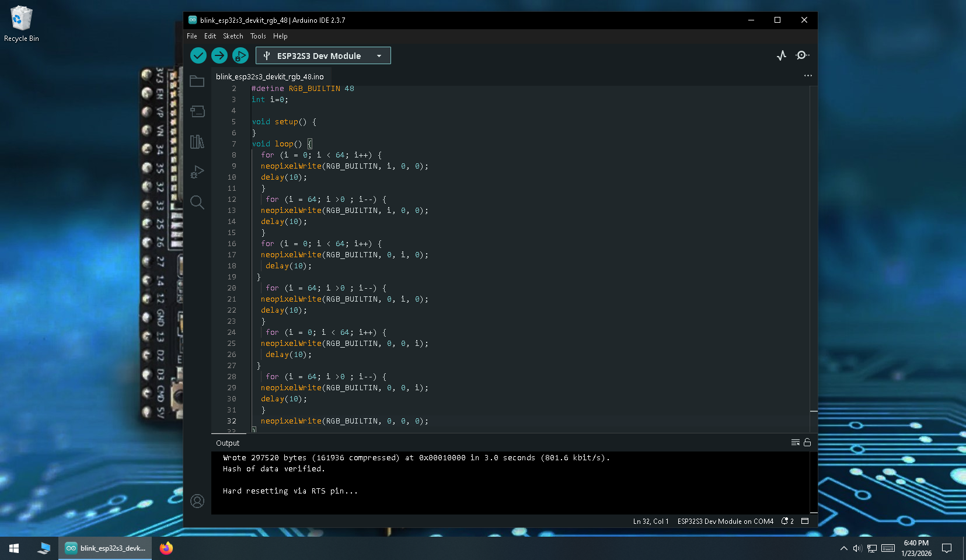
Task: Toggle output word wrap icon
Action: (x=795, y=443)
